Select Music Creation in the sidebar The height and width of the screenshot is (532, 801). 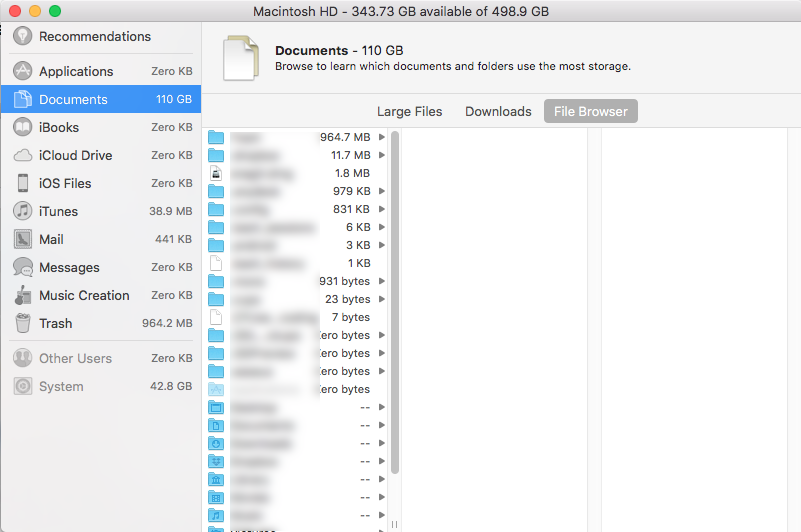click(101, 295)
